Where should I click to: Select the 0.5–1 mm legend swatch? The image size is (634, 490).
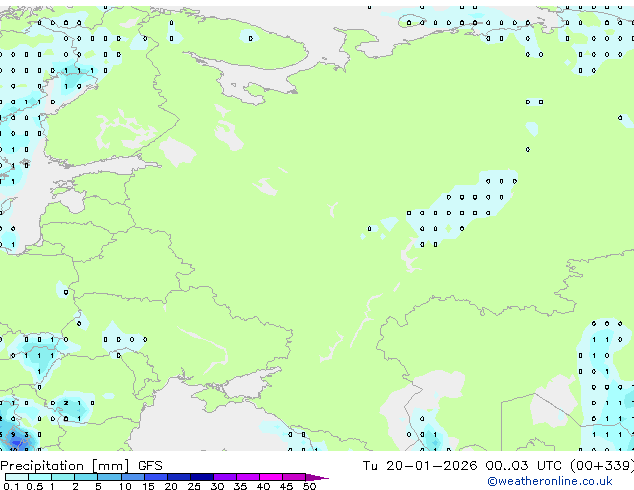coord(40,477)
